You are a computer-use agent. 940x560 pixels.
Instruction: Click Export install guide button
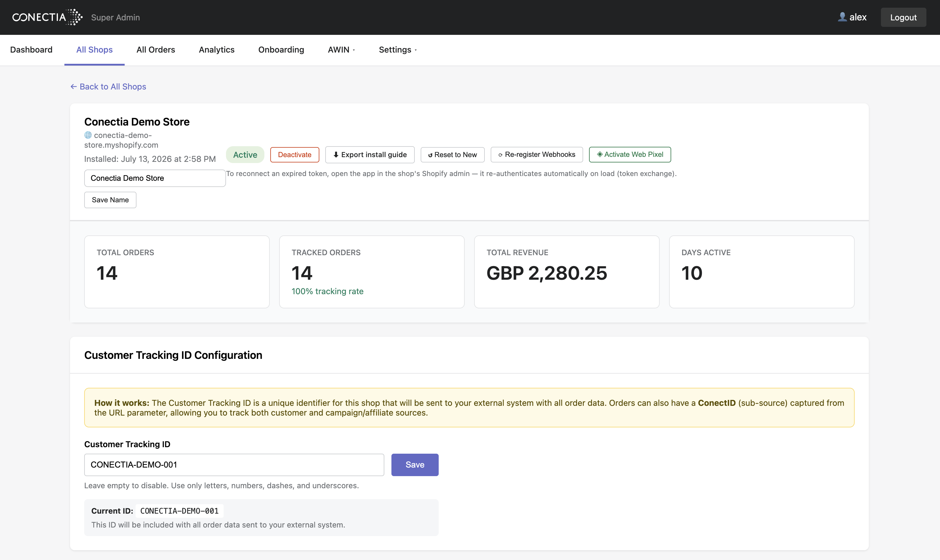[370, 155]
